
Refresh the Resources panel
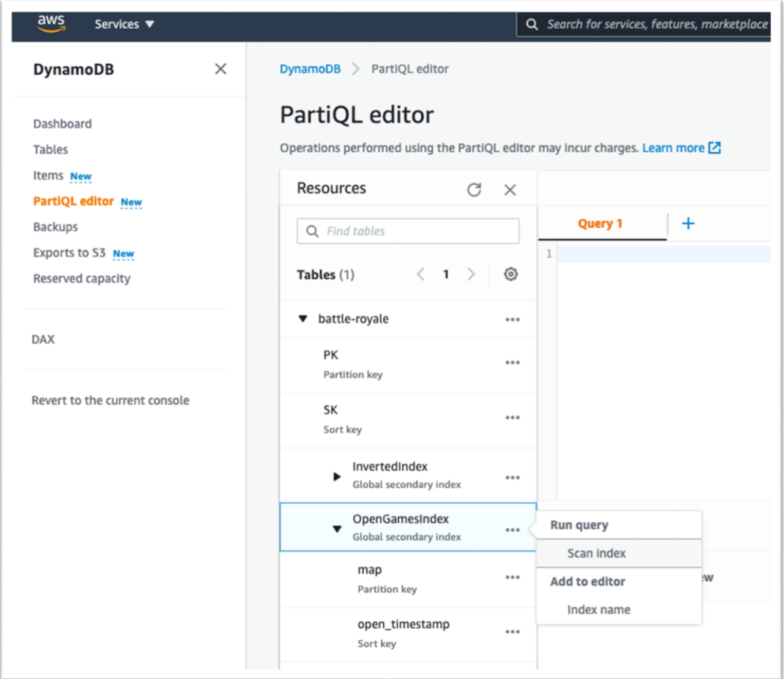[474, 189]
